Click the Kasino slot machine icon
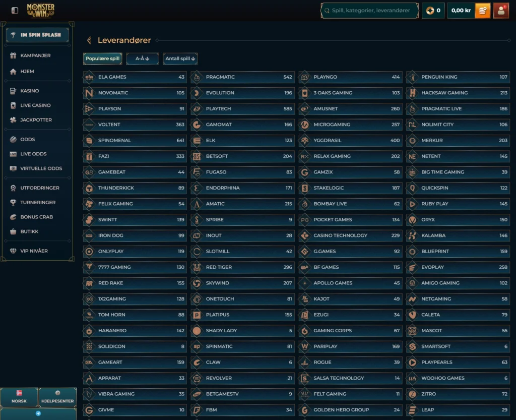Image resolution: width=516 pixels, height=420 pixels. (x=13, y=91)
